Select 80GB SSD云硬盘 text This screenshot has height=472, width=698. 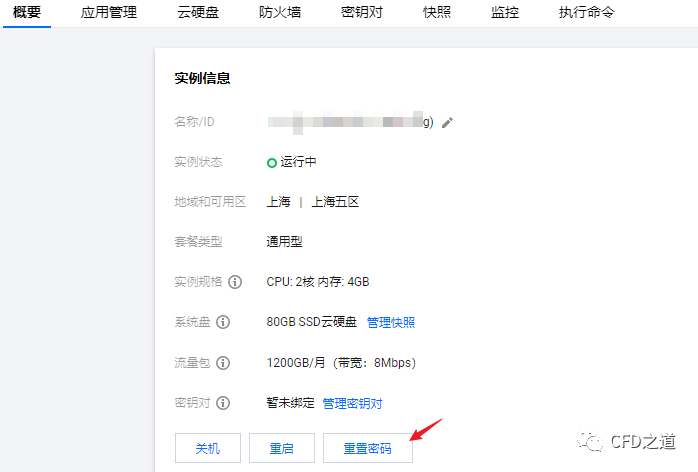click(312, 322)
